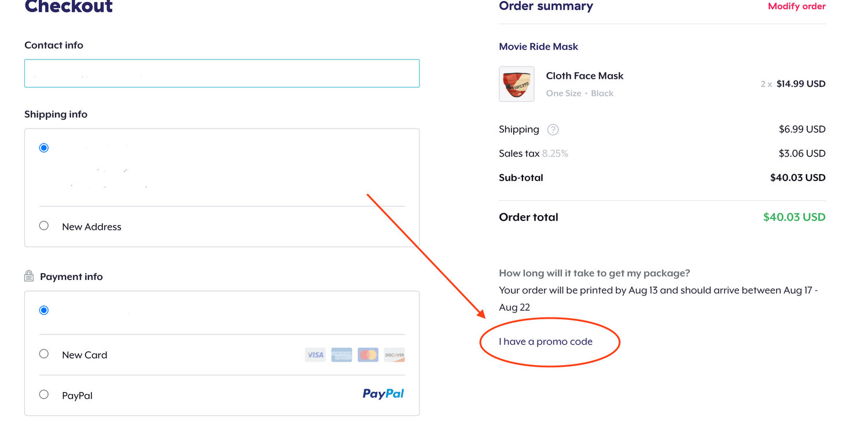Click the Modify order link

(796, 6)
